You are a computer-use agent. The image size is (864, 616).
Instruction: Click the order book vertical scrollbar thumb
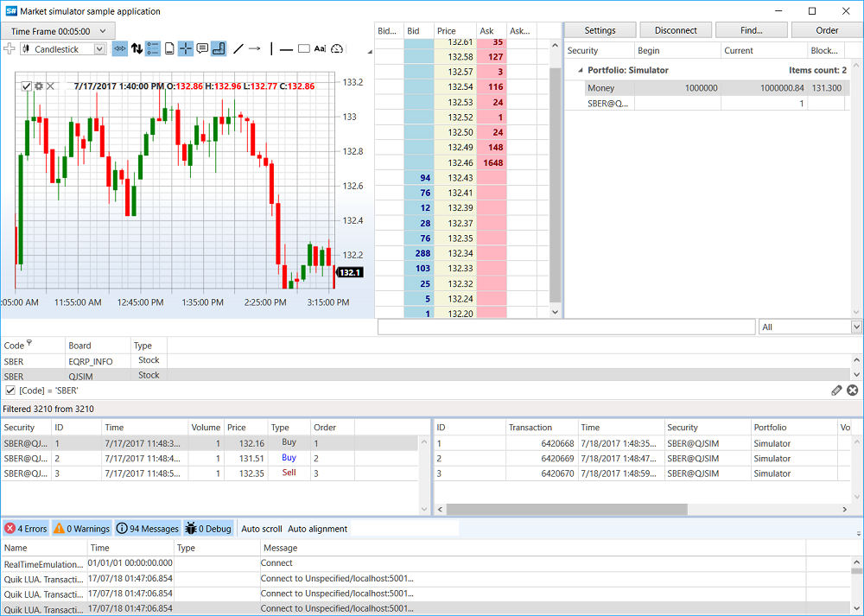point(555,185)
